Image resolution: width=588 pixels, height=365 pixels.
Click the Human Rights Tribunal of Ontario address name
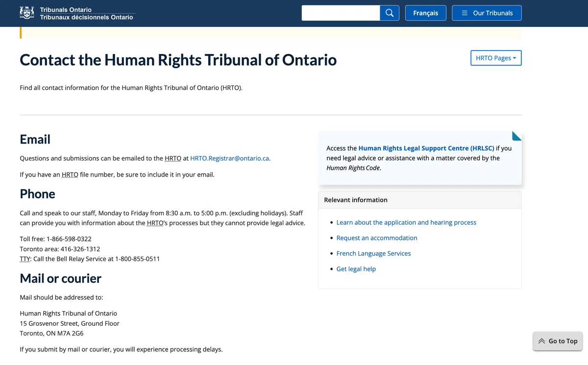(69, 313)
